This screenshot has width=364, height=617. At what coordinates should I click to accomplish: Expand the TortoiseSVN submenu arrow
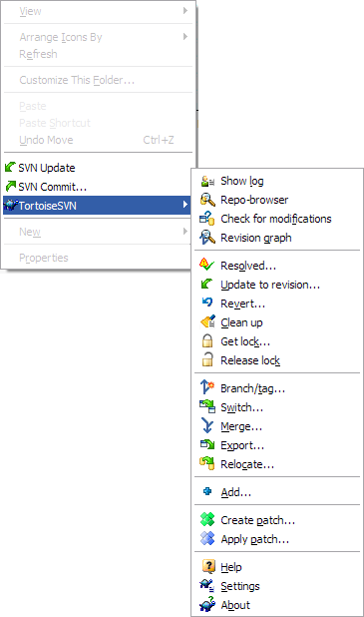pyautogui.click(x=184, y=205)
